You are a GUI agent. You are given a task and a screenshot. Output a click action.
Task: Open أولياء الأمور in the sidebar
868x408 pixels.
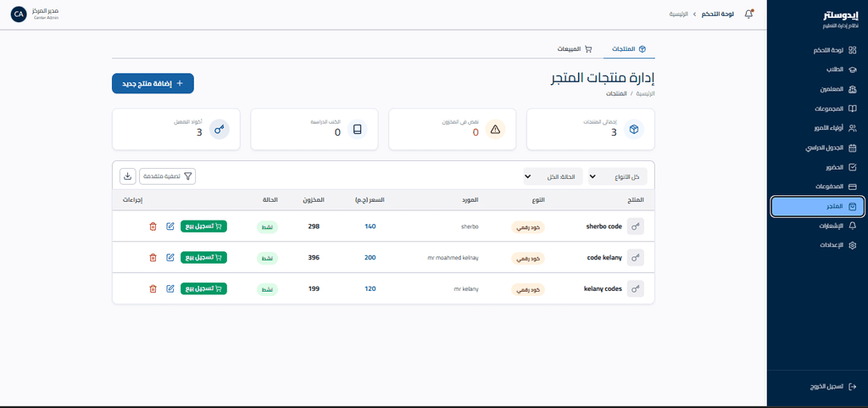pyautogui.click(x=817, y=128)
